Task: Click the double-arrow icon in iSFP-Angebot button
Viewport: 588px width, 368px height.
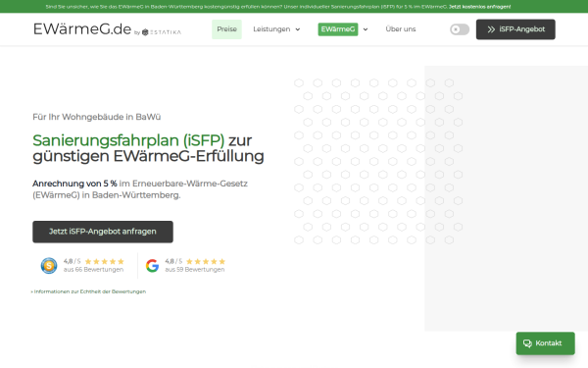Action: (x=491, y=29)
